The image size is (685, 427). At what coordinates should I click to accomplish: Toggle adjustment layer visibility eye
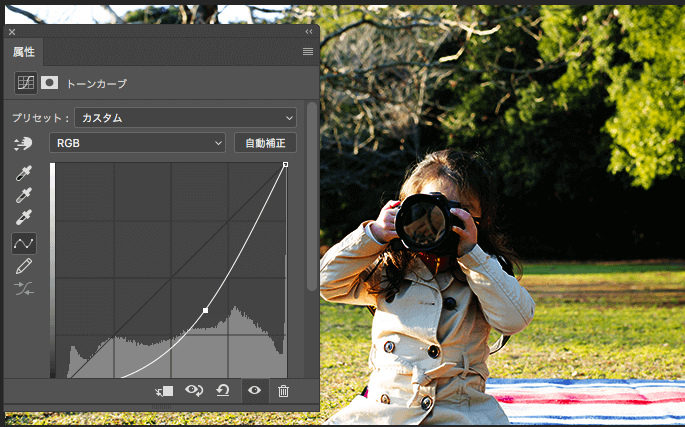click(x=254, y=391)
